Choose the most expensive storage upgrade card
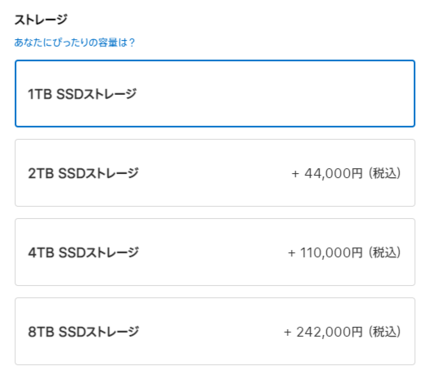 click(215, 331)
